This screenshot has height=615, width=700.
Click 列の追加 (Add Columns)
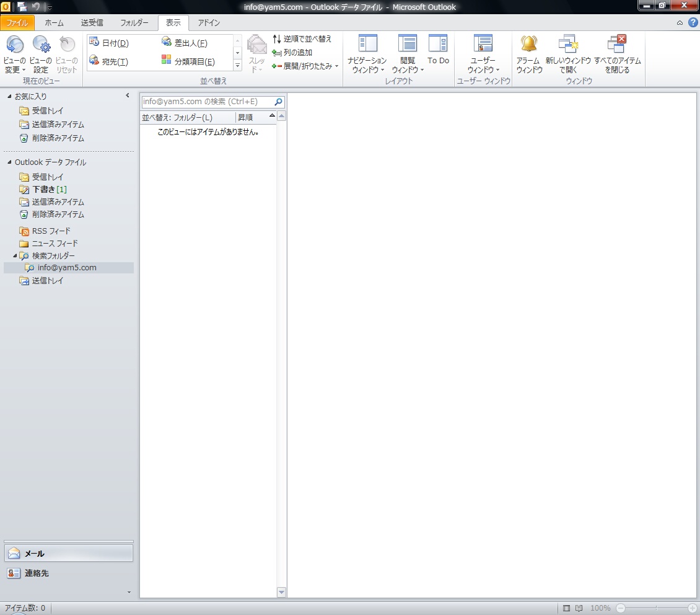(292, 52)
